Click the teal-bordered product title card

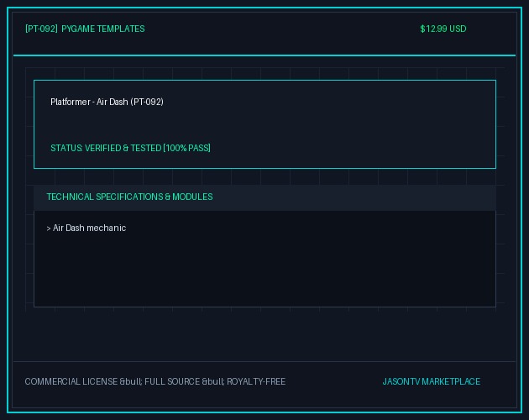(x=264, y=124)
